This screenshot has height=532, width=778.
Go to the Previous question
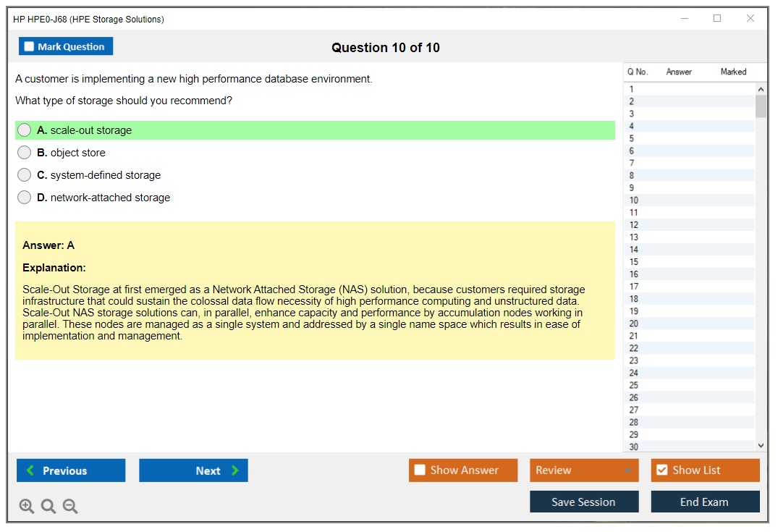[71, 470]
